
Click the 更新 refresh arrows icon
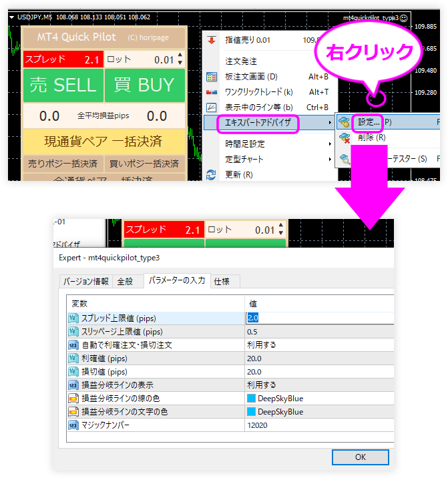[x=211, y=175]
